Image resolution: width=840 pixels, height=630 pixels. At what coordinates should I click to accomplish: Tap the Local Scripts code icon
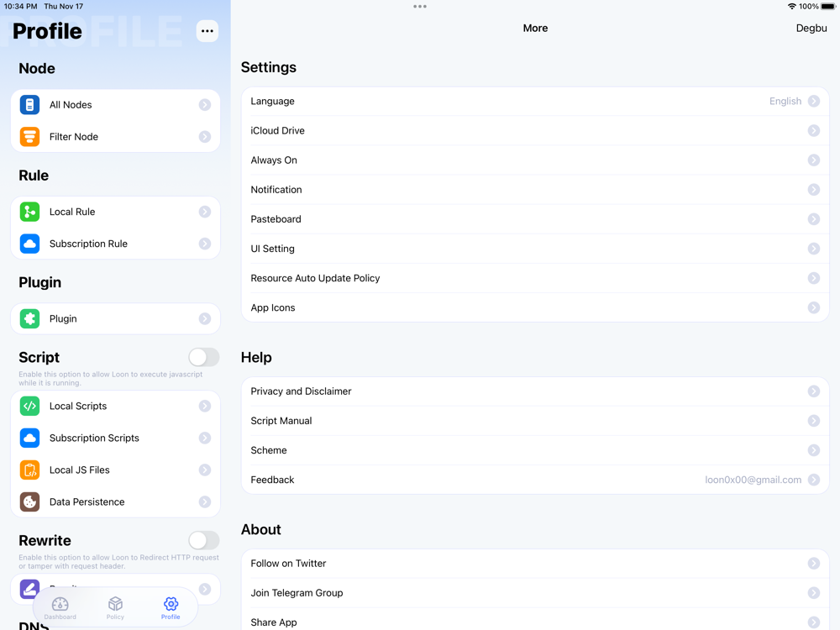point(29,406)
